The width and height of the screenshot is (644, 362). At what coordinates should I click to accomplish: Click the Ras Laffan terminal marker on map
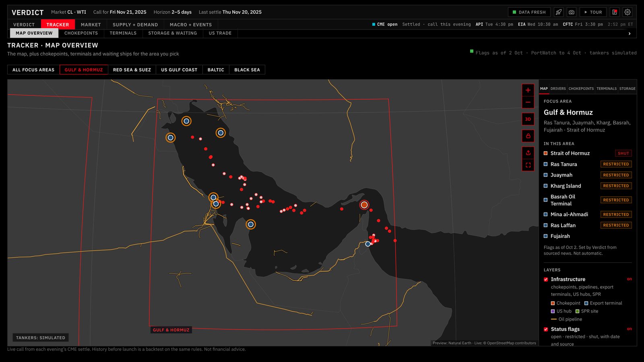point(251,224)
